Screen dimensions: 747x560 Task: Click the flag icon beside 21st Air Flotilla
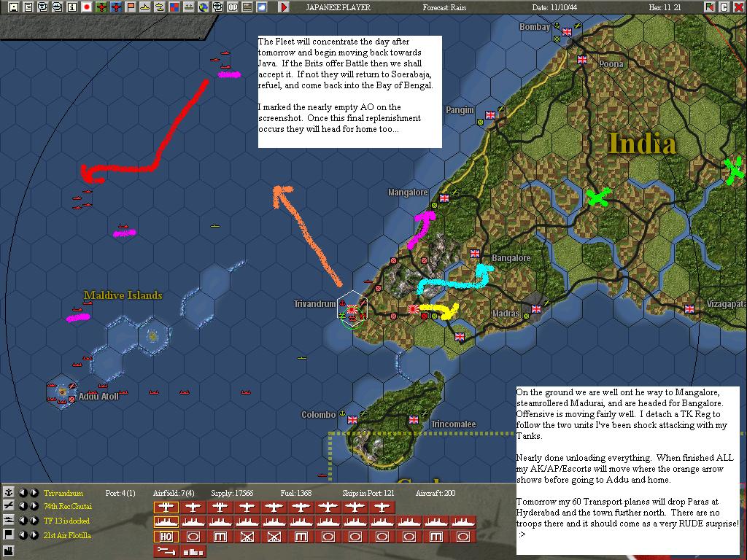(x=8, y=534)
